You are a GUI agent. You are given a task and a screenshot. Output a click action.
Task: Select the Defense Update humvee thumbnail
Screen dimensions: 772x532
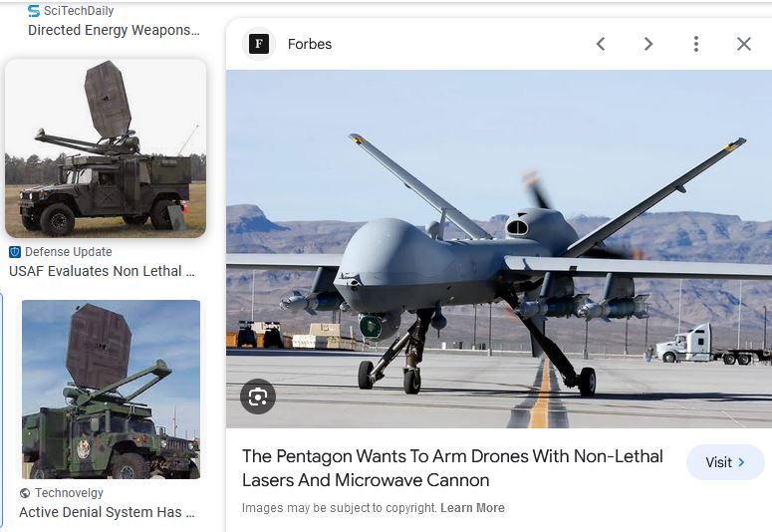point(106,148)
